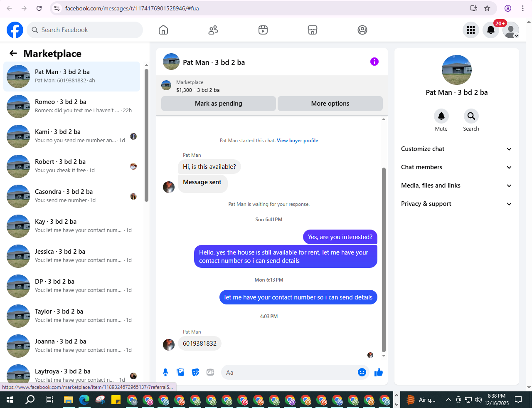532x408 pixels.
Task: Click Pat Man's avatar beside phone number
Action: (x=169, y=345)
